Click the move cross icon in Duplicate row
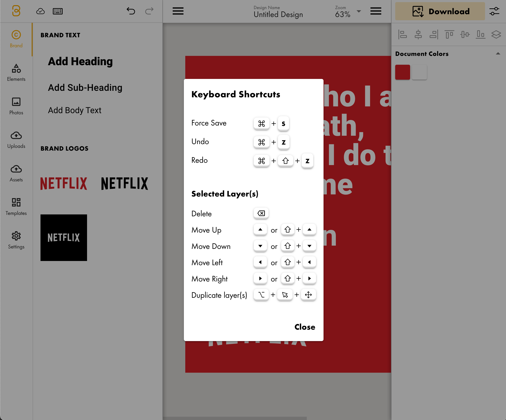 pos(308,295)
